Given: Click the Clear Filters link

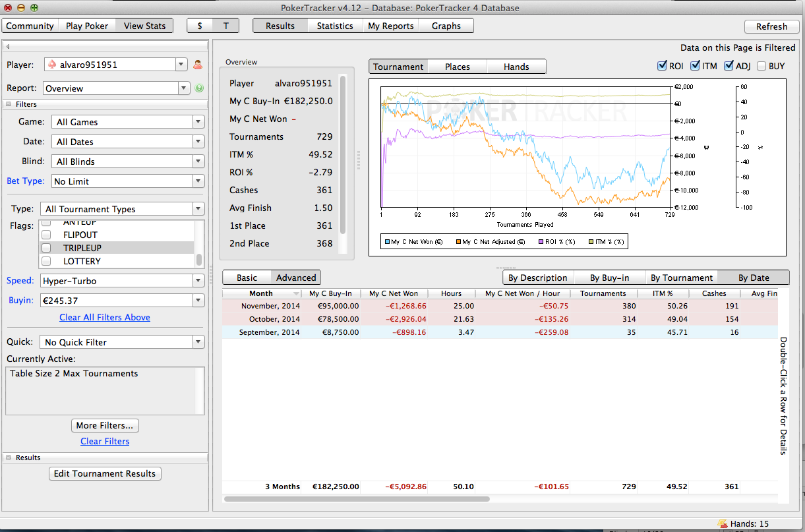Looking at the screenshot, I should pyautogui.click(x=105, y=441).
